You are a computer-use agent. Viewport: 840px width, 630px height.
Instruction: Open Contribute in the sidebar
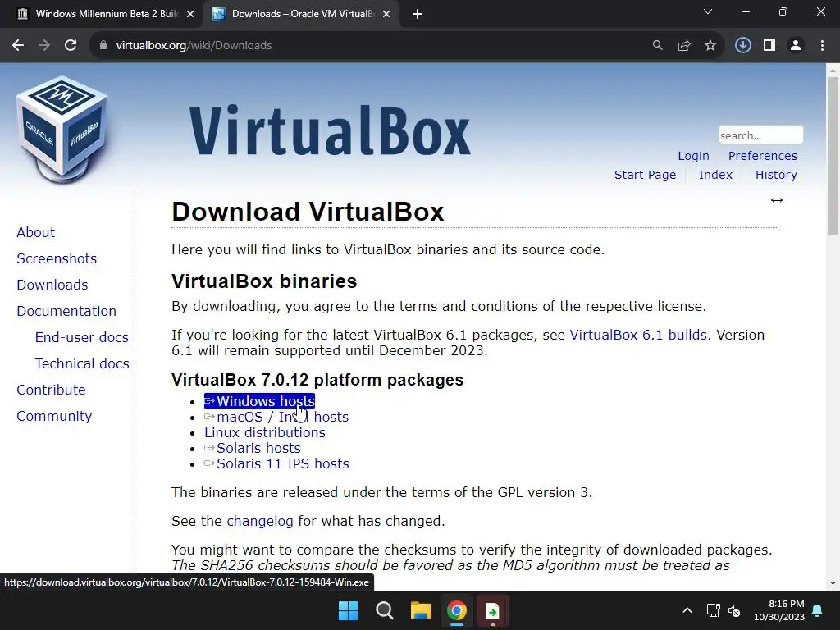point(51,390)
